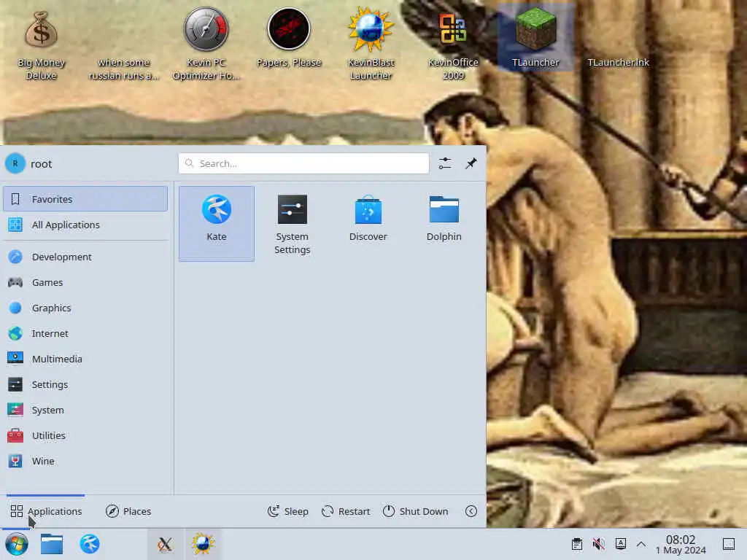This screenshot has height=560, width=747.
Task: Open the file manager from the taskbar
Action: (52, 544)
